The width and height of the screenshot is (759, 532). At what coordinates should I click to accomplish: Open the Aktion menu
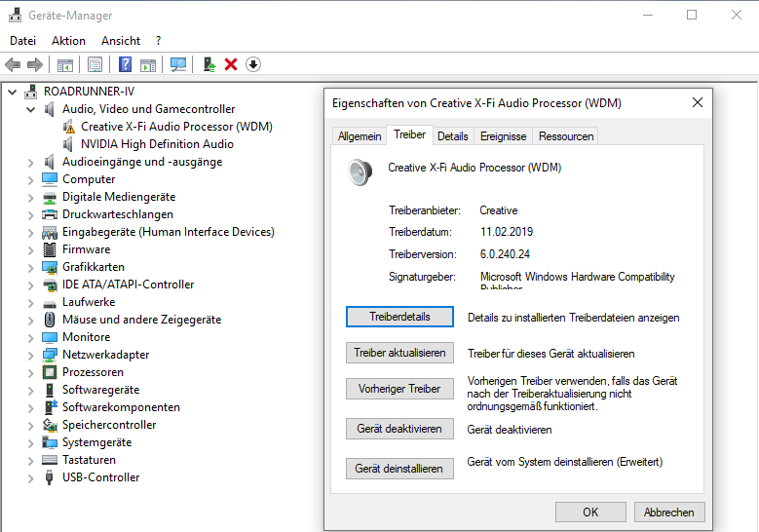click(x=69, y=41)
